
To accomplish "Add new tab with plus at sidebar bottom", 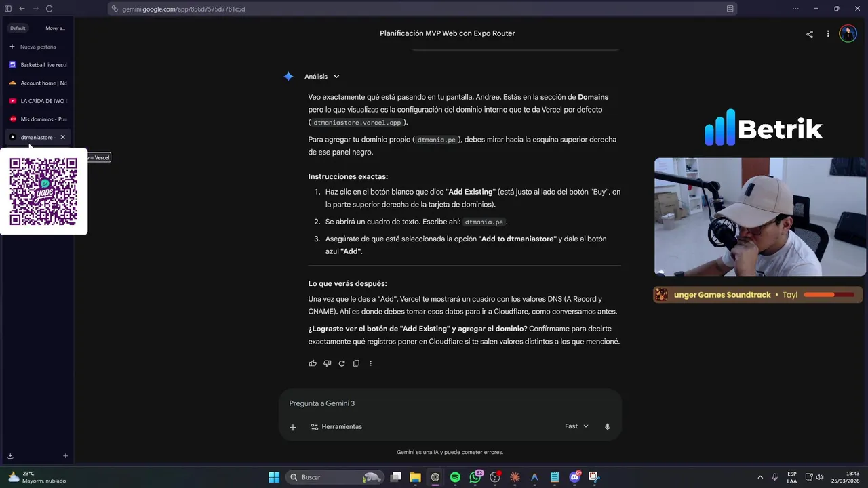I will pyautogui.click(x=65, y=456).
